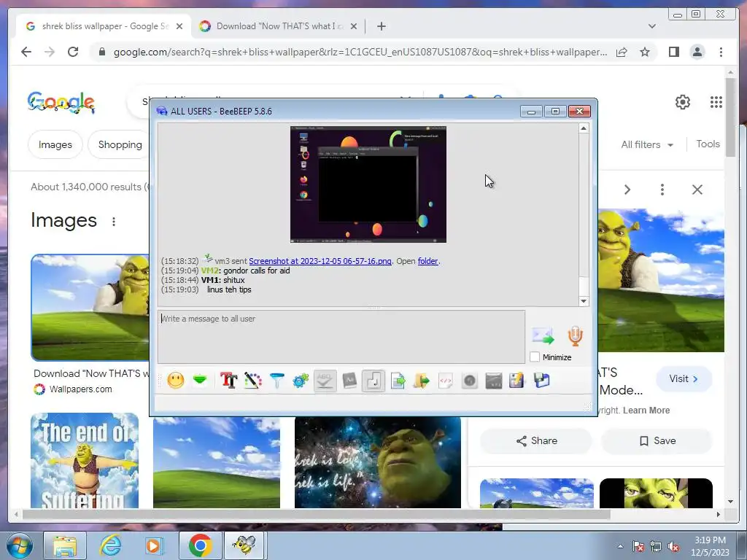Click the Chrome address bar URL
747x560 pixels.
tap(360, 52)
